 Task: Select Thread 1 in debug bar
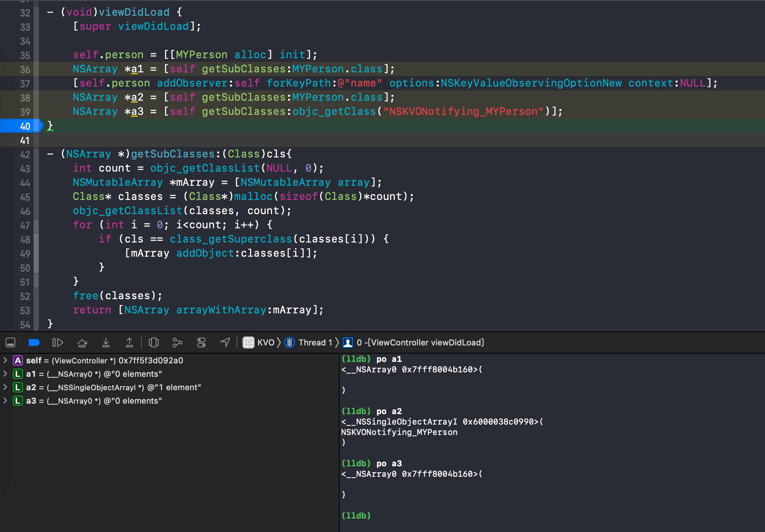tap(315, 342)
